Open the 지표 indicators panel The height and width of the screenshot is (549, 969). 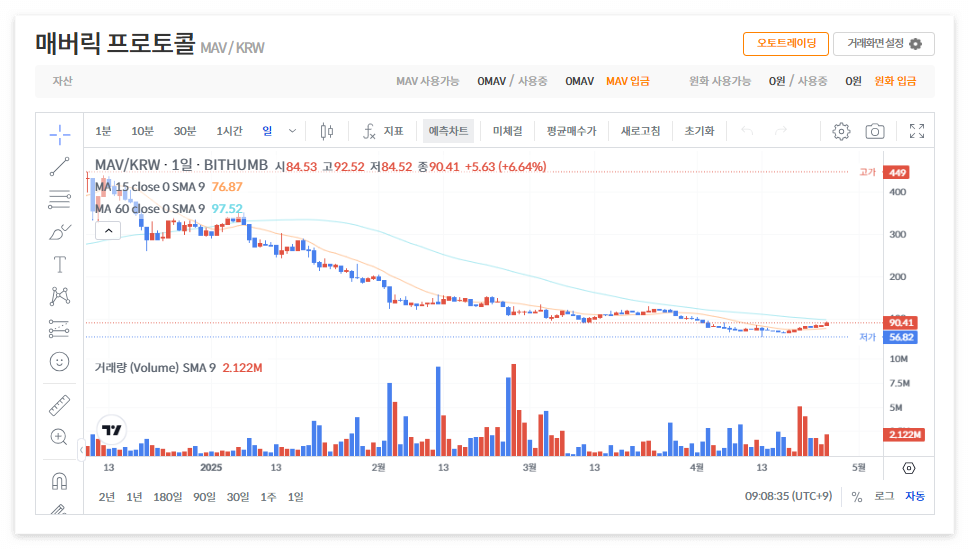click(383, 131)
